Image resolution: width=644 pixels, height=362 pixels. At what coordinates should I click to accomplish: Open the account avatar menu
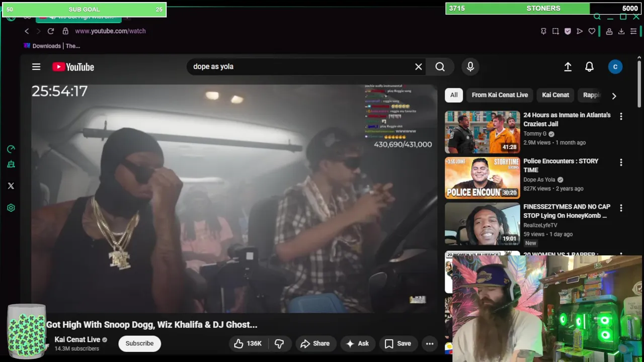click(x=615, y=66)
